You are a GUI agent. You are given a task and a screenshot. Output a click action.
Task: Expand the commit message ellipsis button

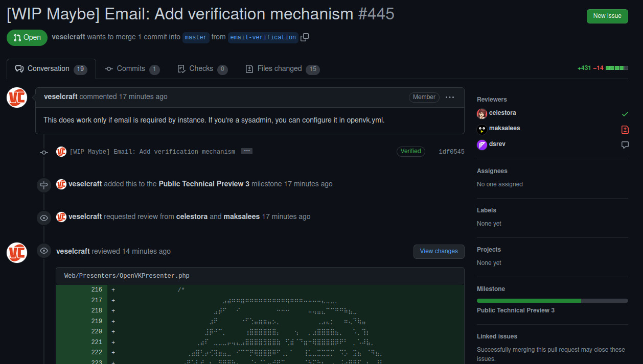pos(246,151)
